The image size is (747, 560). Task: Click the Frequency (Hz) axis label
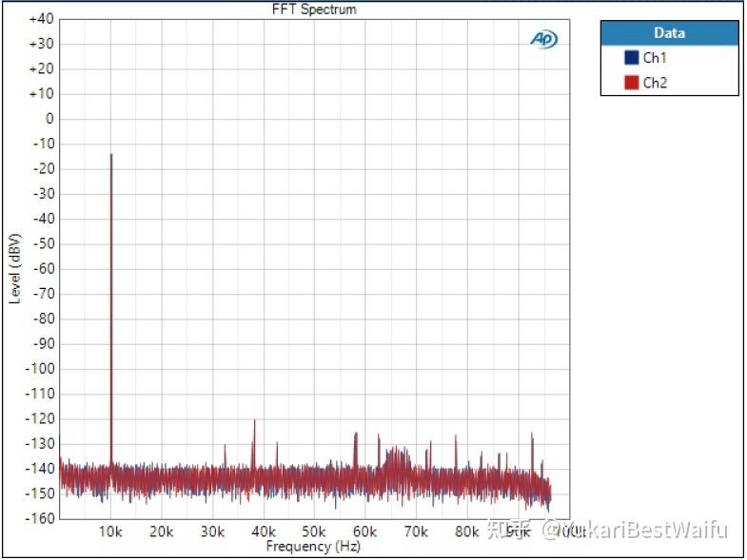313,546
